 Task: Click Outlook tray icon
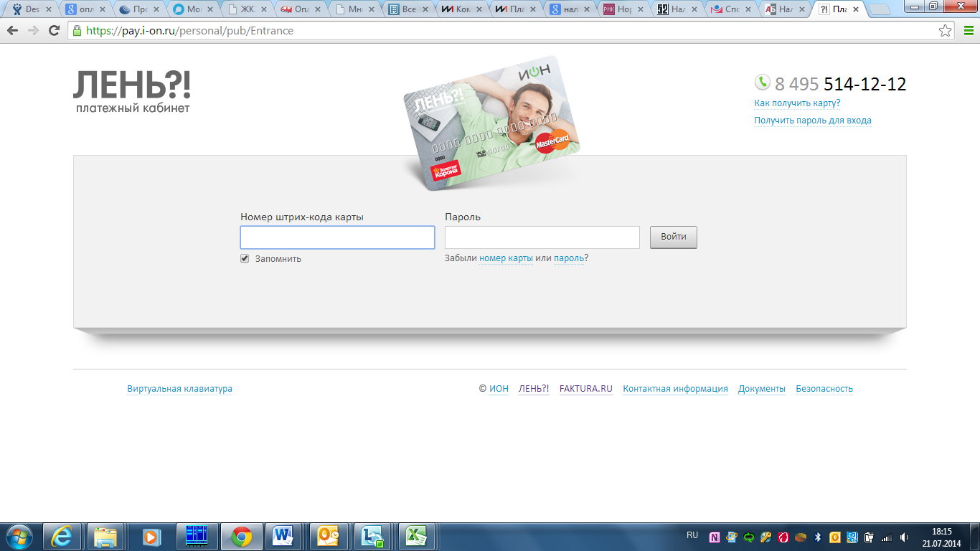(x=834, y=537)
